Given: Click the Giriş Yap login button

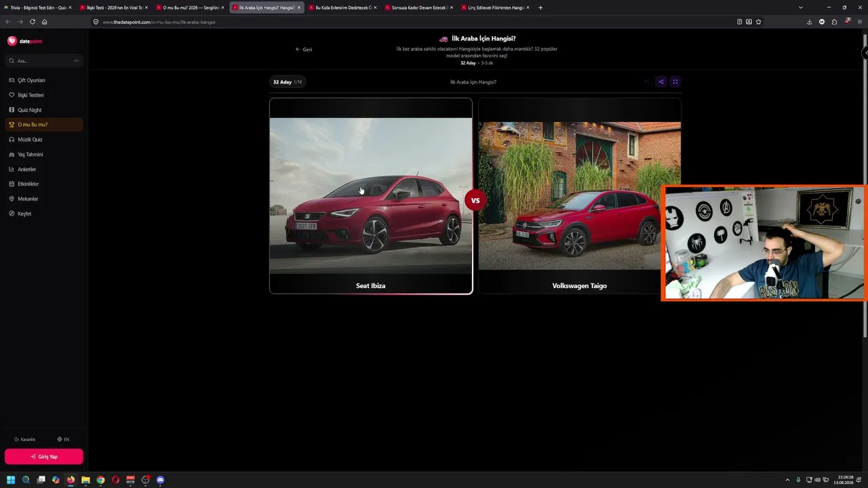Looking at the screenshot, I should click(x=44, y=457).
